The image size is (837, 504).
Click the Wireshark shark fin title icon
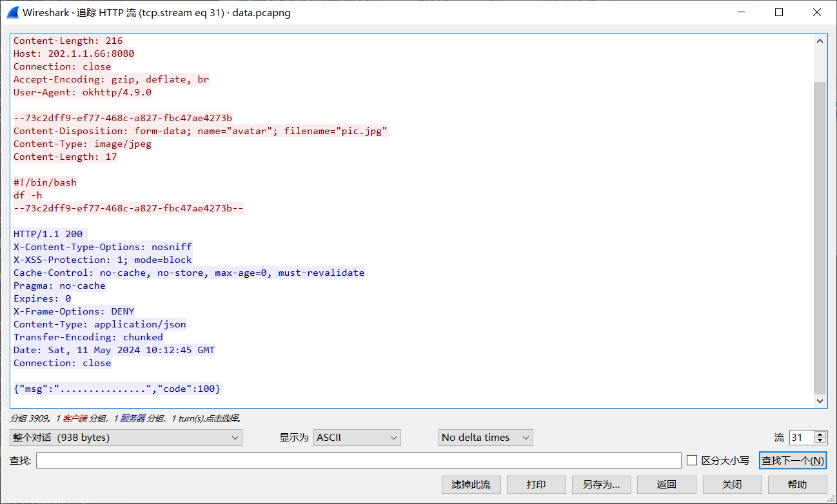click(x=12, y=12)
